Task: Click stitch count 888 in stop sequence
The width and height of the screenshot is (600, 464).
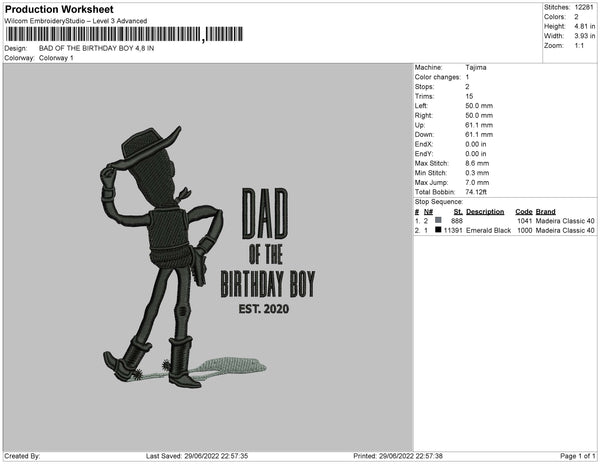Action: click(x=457, y=221)
